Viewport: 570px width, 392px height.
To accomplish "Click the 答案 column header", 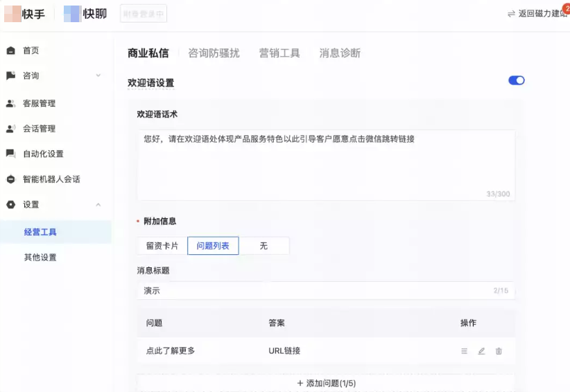I will [277, 323].
